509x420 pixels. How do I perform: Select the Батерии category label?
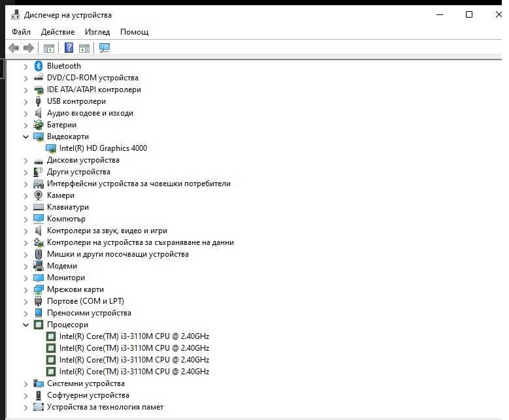coord(61,125)
